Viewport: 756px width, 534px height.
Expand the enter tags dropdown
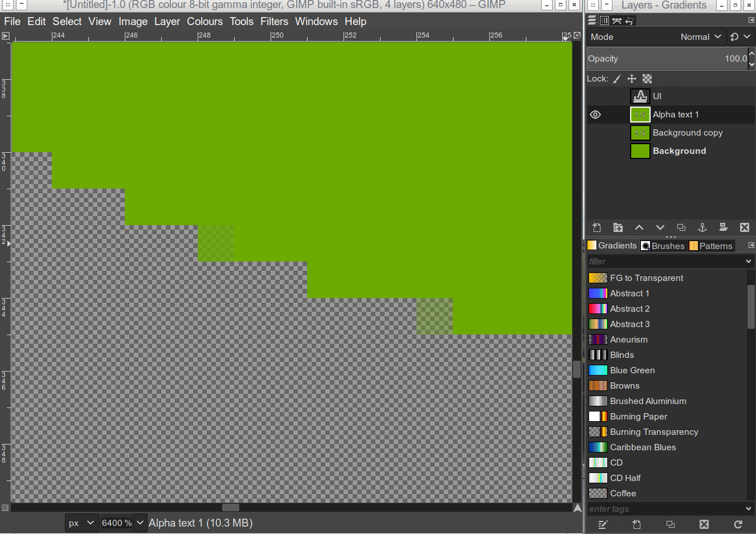click(749, 509)
